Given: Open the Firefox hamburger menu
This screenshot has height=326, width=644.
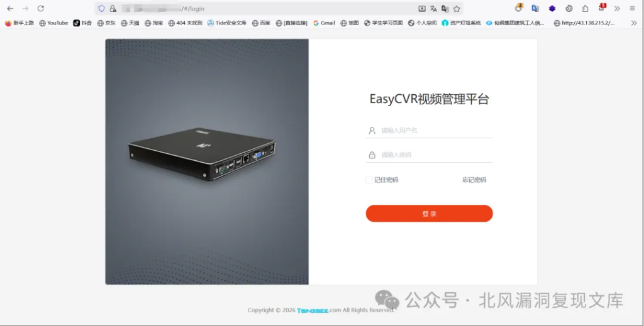Looking at the screenshot, I should tap(633, 9).
